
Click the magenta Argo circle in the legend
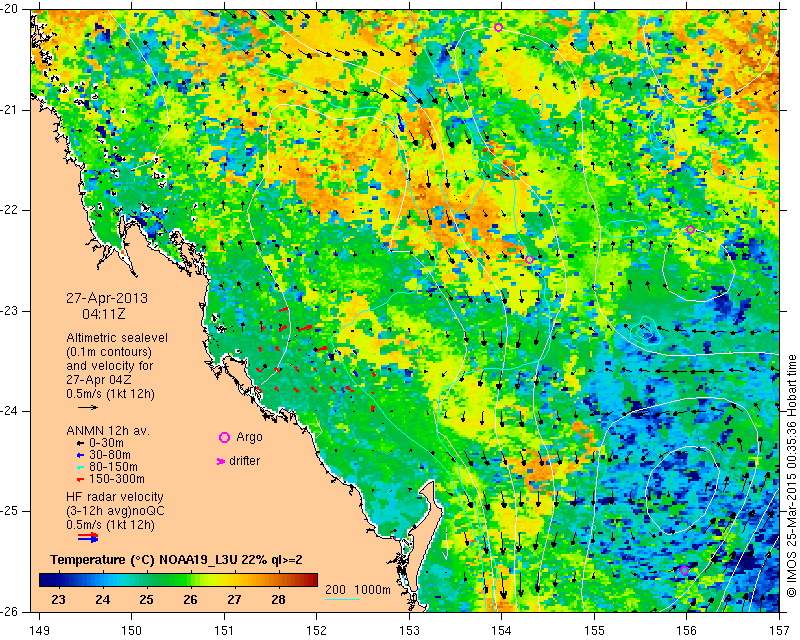click(x=224, y=437)
